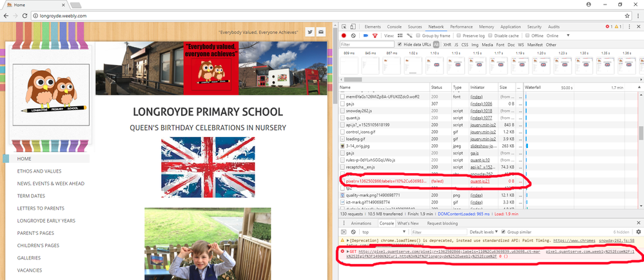Click the network Filter input field
The image size is (644, 280).
pos(366,44)
